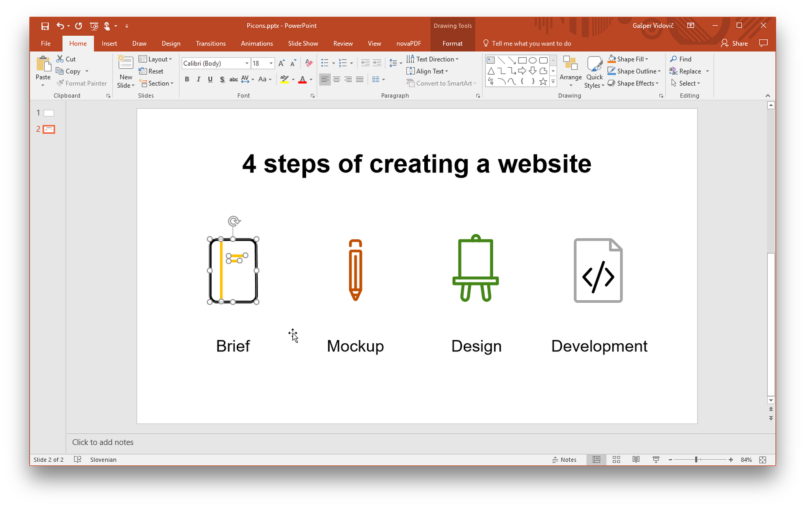The image size is (812, 508).
Task: Open Shape Outline dropdown
Action: click(634, 71)
